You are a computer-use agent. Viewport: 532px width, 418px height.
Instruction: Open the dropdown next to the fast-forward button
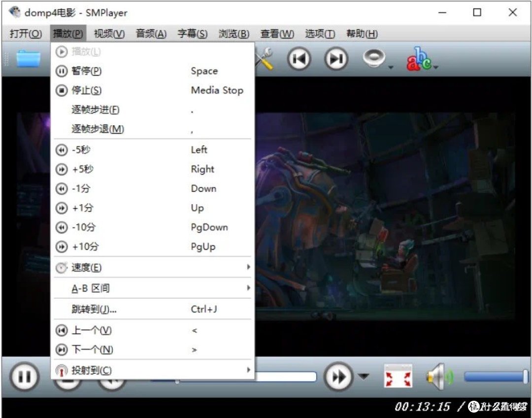click(363, 377)
